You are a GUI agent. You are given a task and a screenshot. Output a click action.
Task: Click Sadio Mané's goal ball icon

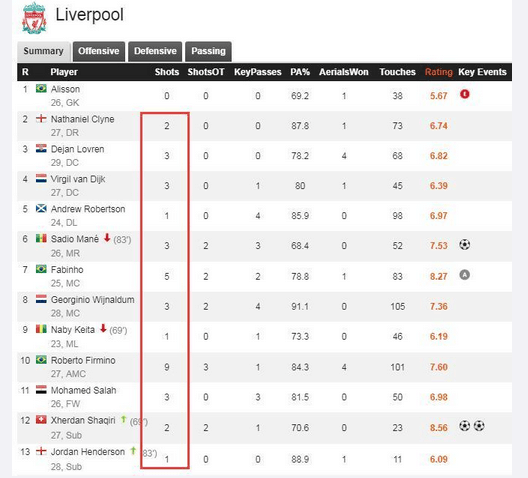coord(465,244)
